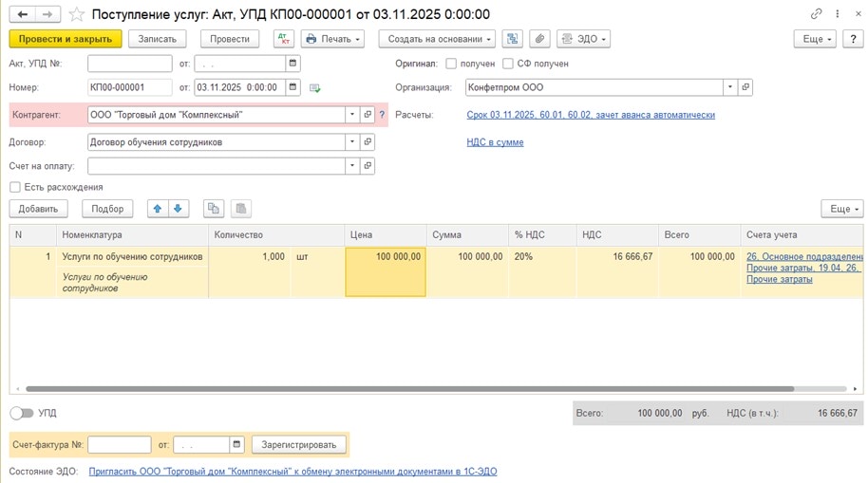Open calendar picker for document date

click(x=293, y=87)
